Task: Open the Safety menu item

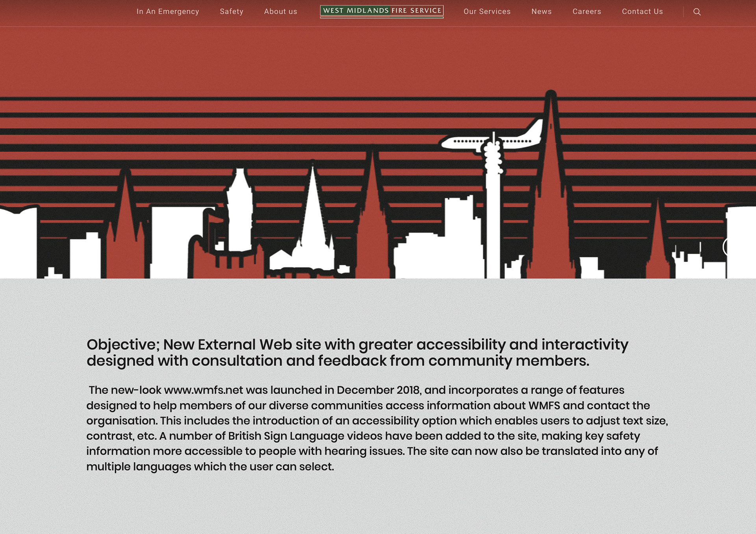Action: click(232, 12)
